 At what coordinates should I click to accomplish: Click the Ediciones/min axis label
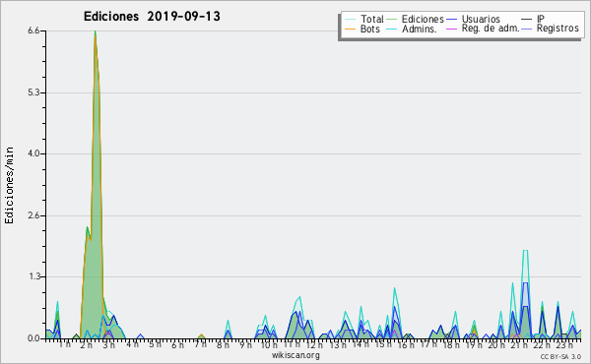pos(9,185)
